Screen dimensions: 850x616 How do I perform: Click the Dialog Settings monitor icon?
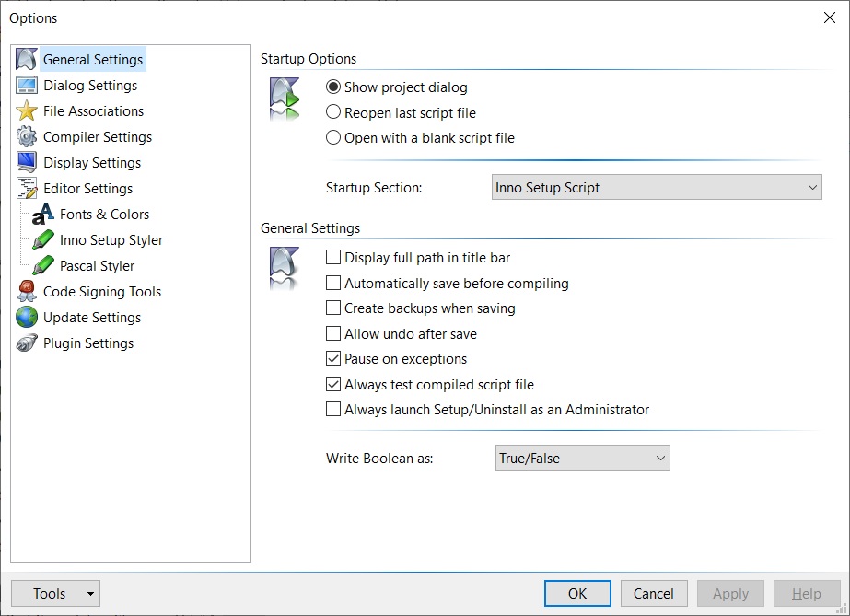27,85
